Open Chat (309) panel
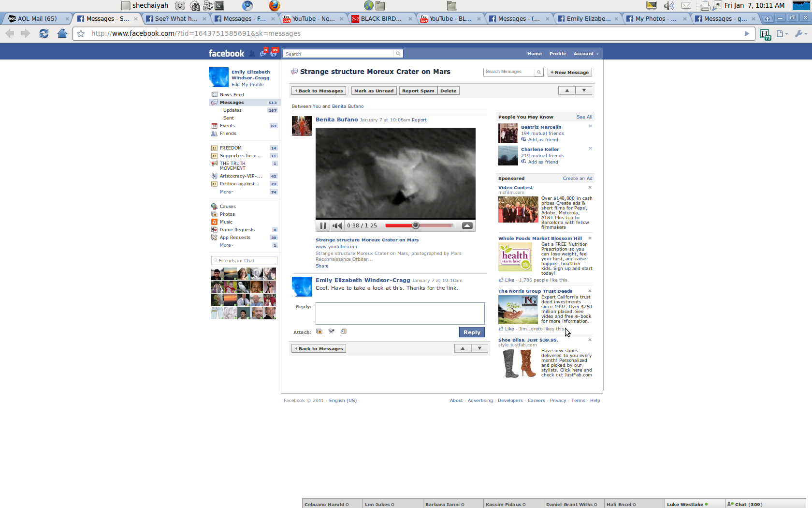The image size is (812, 508). coord(766,504)
